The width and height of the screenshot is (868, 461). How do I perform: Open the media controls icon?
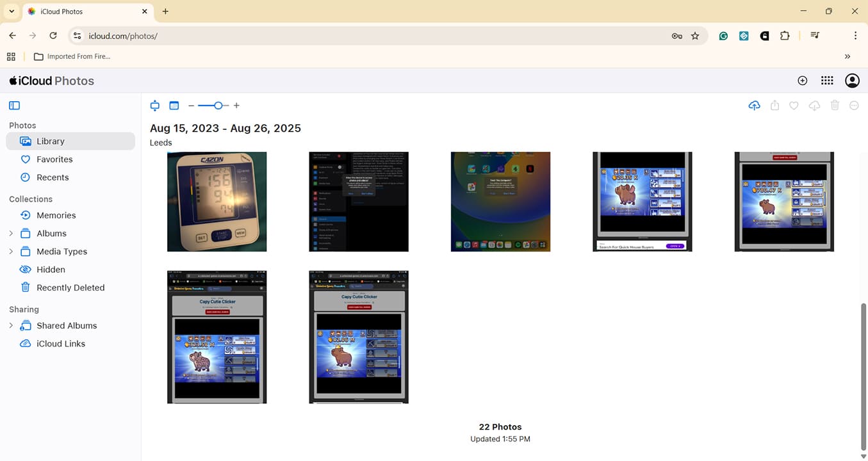click(x=815, y=36)
